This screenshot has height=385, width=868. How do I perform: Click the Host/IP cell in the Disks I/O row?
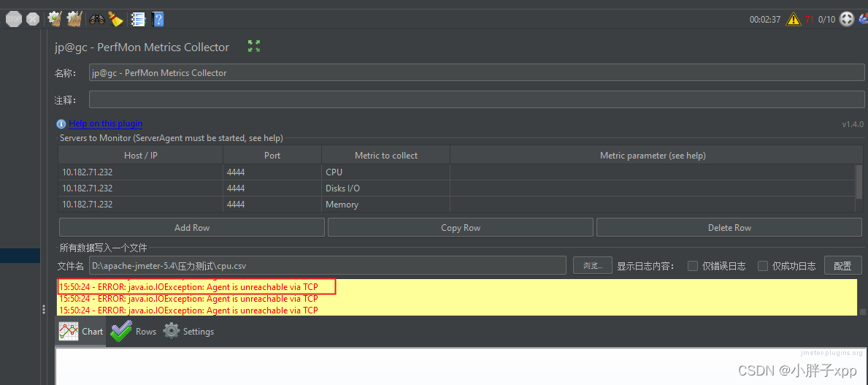point(141,188)
